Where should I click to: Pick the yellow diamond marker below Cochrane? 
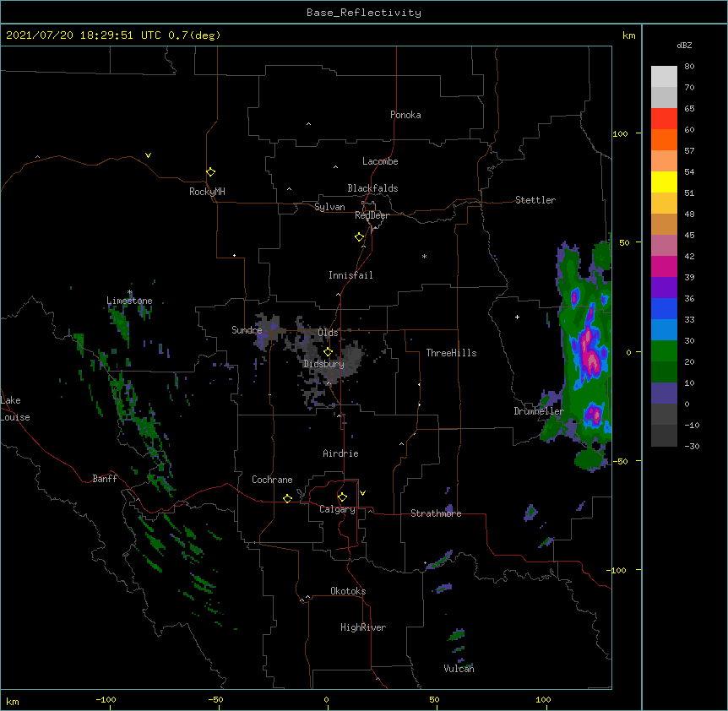click(x=287, y=498)
